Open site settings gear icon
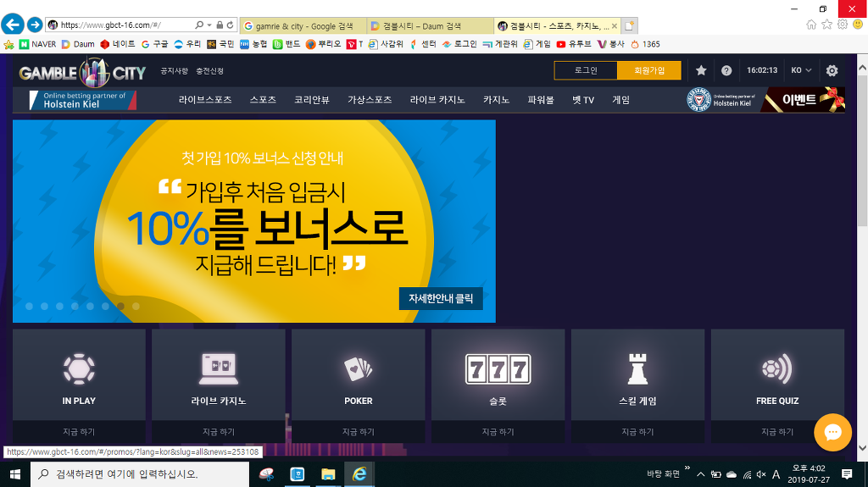This screenshot has height=487, width=868. coord(832,70)
